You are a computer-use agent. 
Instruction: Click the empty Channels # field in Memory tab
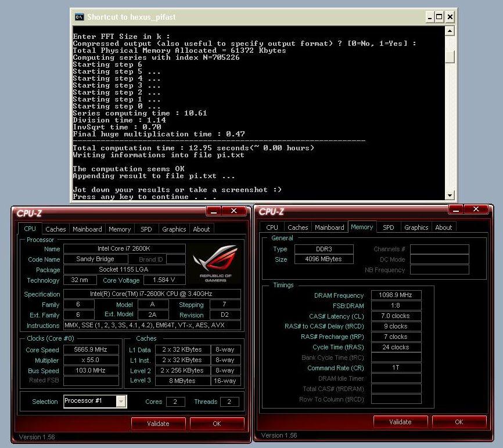tap(440, 249)
